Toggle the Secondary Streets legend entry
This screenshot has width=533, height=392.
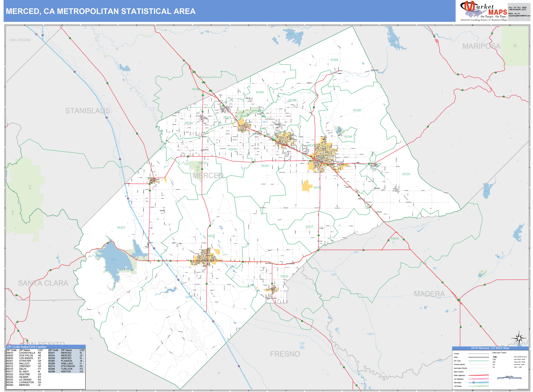tap(461, 368)
